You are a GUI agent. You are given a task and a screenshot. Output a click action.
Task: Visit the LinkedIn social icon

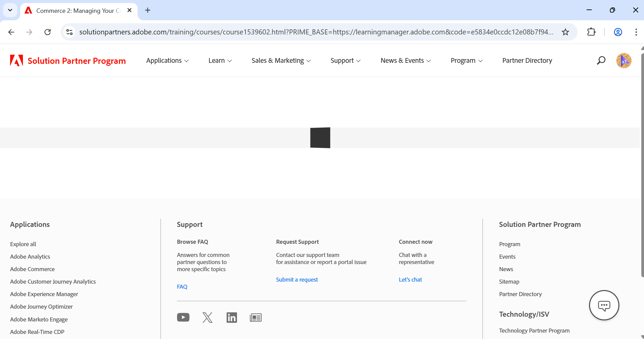[x=232, y=317]
